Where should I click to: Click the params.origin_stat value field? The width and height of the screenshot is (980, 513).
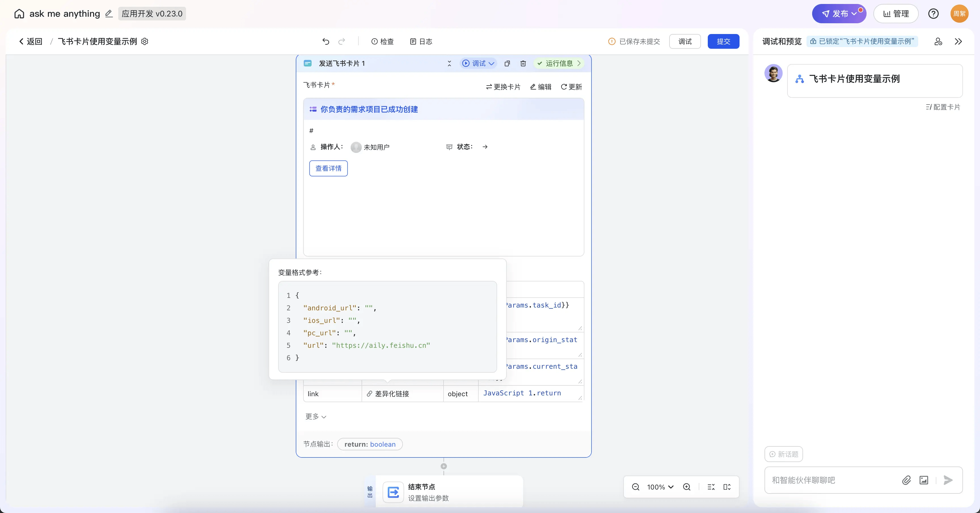[x=545, y=345]
